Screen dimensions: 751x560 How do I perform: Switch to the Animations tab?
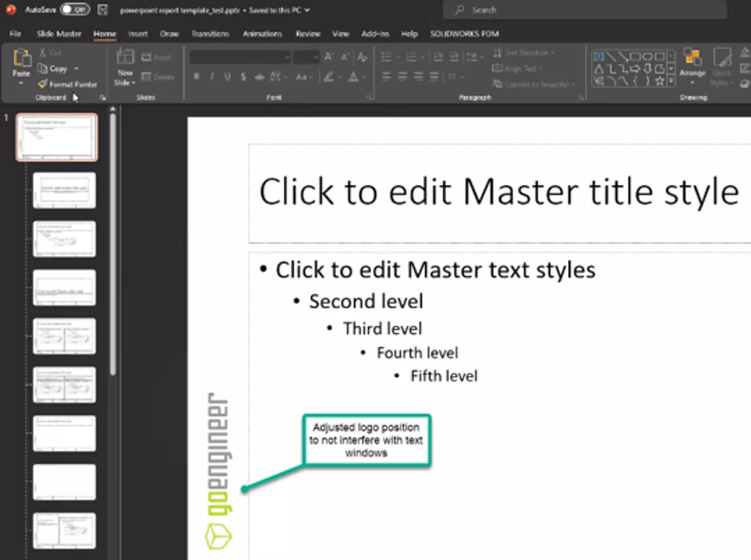tap(263, 33)
